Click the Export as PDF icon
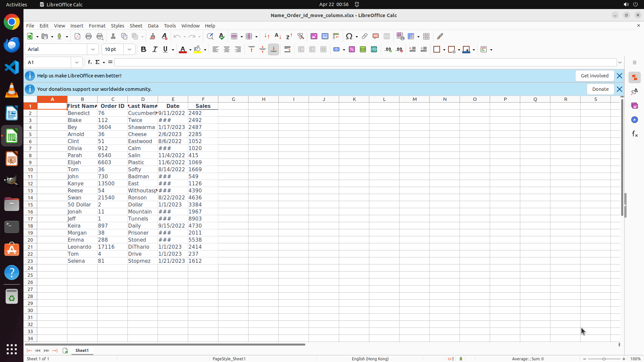Viewport: 644px width, 362px height. click(x=77, y=36)
